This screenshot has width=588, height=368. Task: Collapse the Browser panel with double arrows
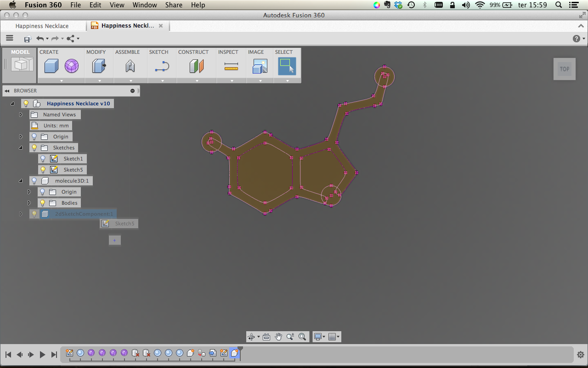point(7,91)
